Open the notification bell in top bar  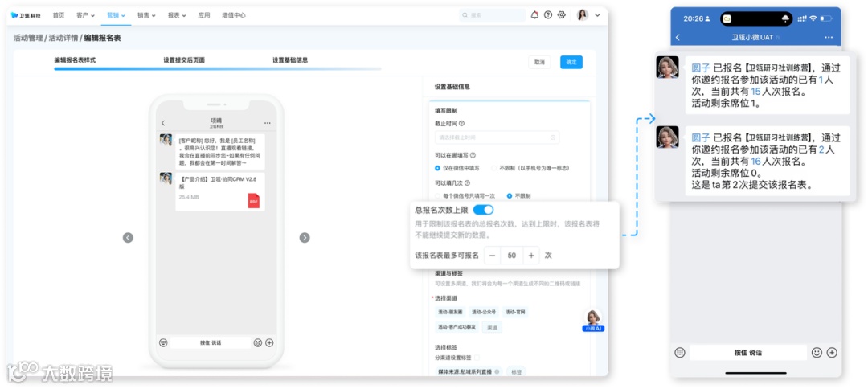coord(534,15)
